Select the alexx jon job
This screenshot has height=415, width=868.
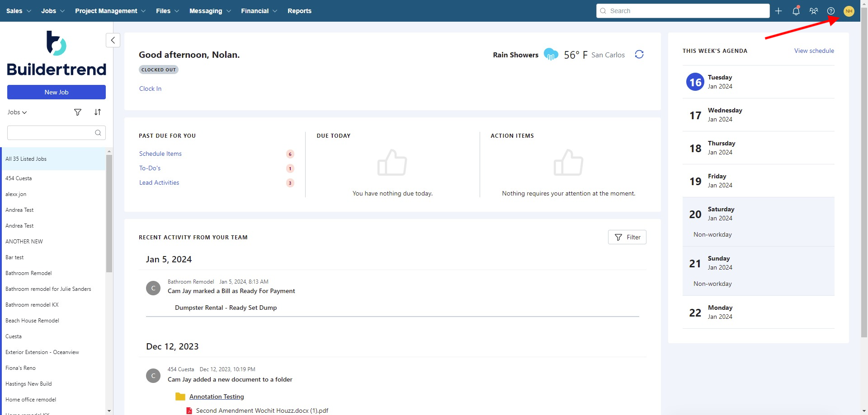(x=53, y=194)
